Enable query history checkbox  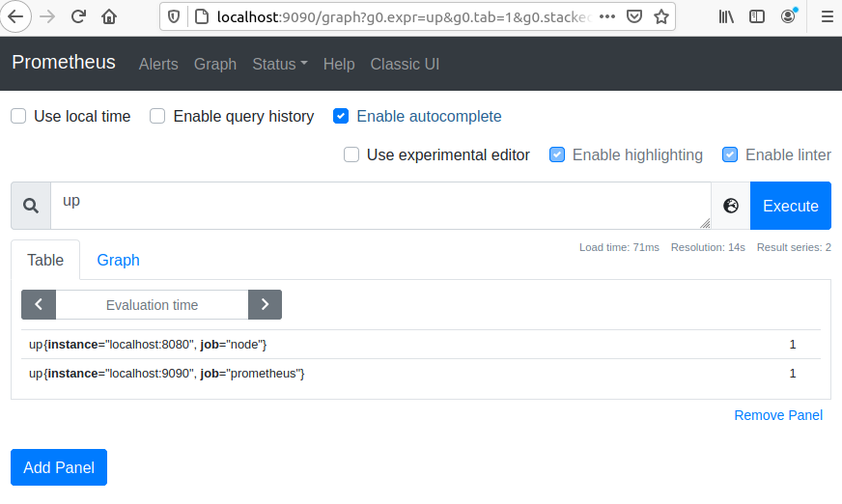click(157, 116)
